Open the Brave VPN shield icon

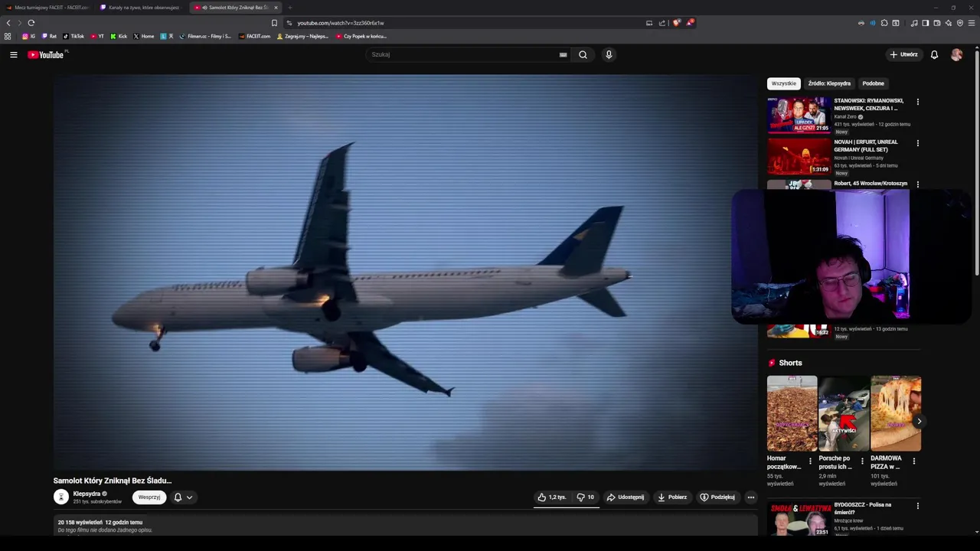tap(960, 23)
